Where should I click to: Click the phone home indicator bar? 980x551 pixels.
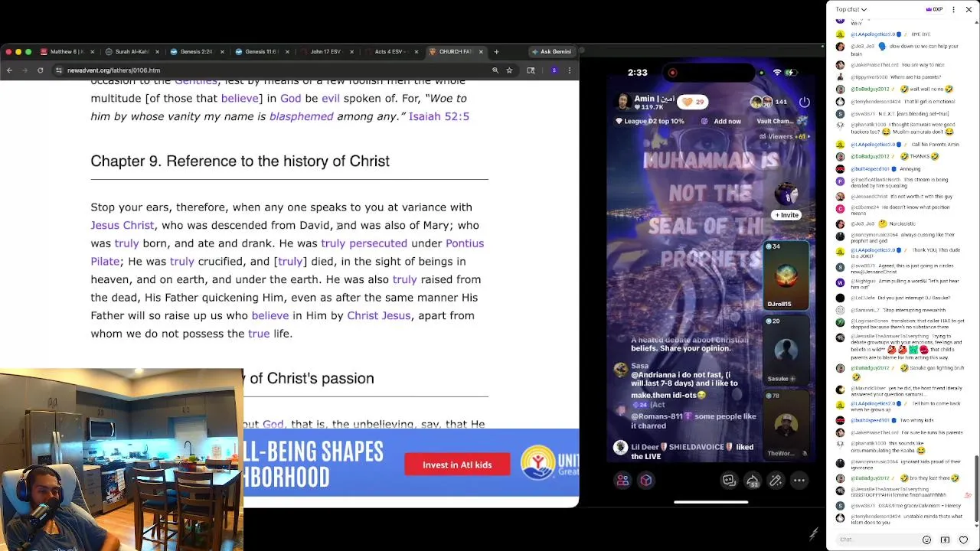pyautogui.click(x=710, y=503)
